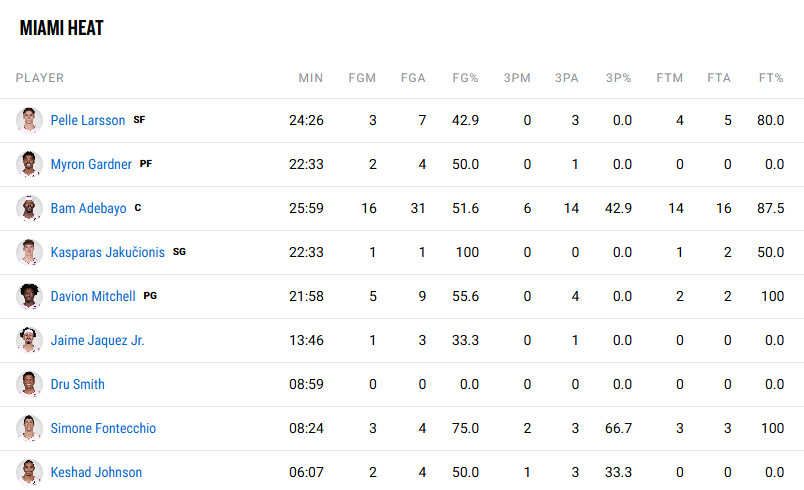Open Simone Fontecchio's player link

pyautogui.click(x=103, y=428)
